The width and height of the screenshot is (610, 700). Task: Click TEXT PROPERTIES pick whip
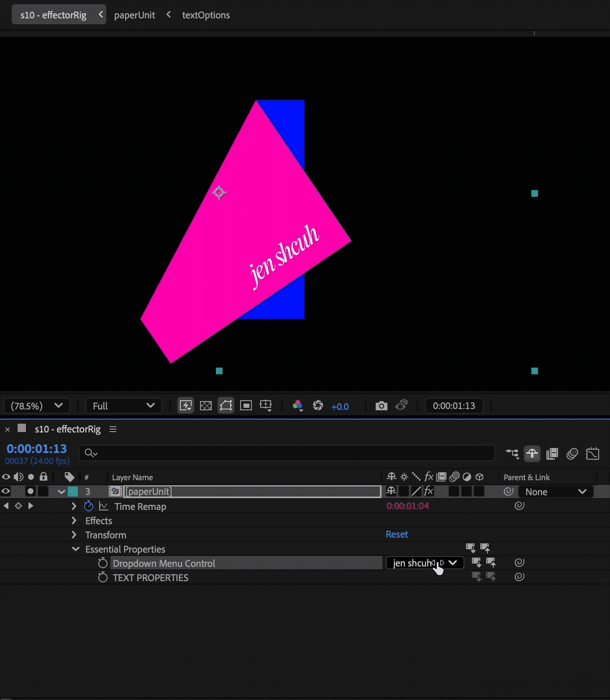(x=520, y=576)
